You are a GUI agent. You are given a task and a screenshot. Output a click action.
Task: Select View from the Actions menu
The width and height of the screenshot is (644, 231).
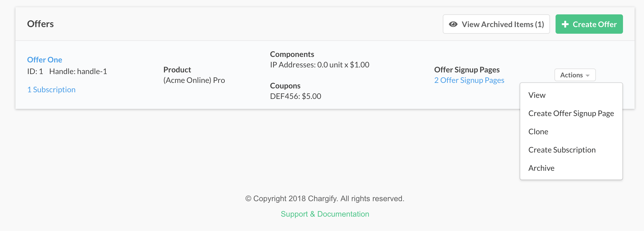pyautogui.click(x=537, y=95)
